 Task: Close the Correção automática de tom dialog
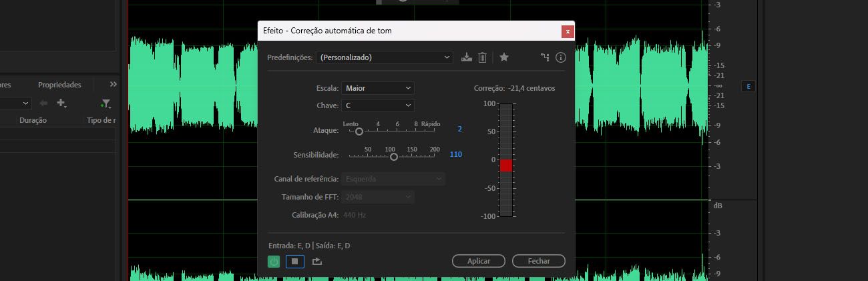point(568,31)
